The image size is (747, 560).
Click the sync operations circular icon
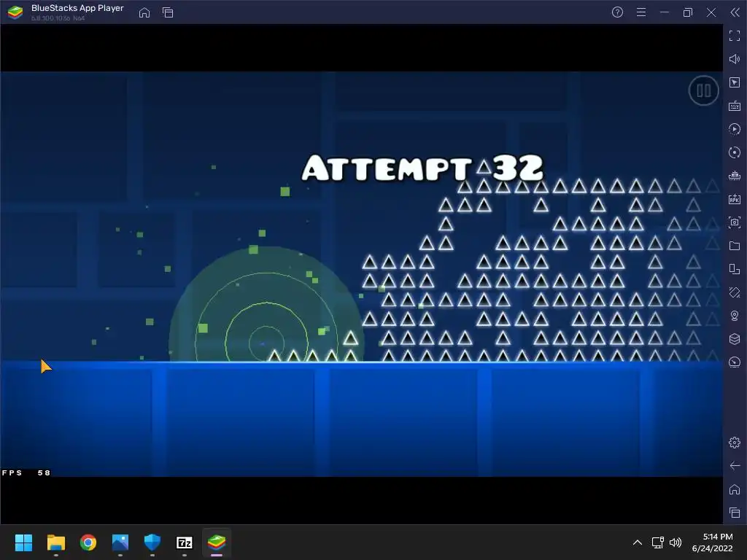point(735,152)
